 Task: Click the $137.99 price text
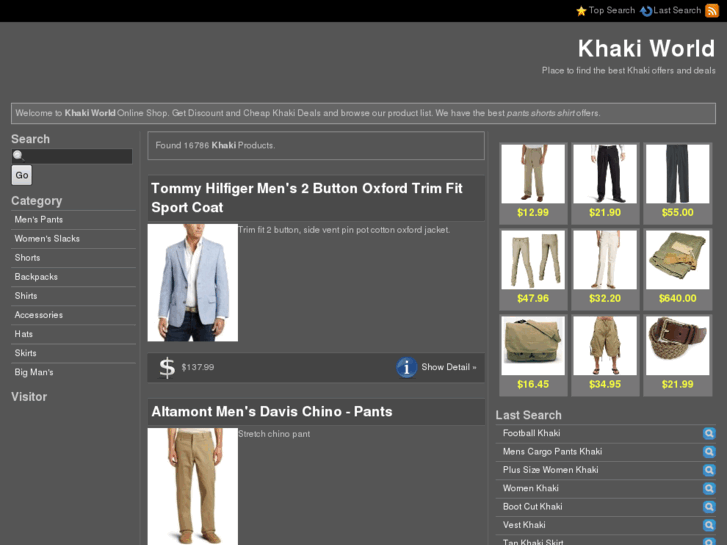tap(198, 367)
